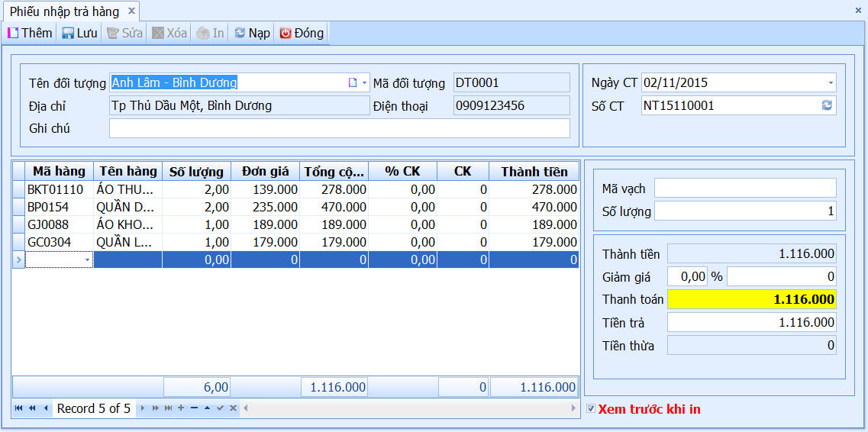Open the Tên đối tượng dropdown arrow

tap(364, 83)
